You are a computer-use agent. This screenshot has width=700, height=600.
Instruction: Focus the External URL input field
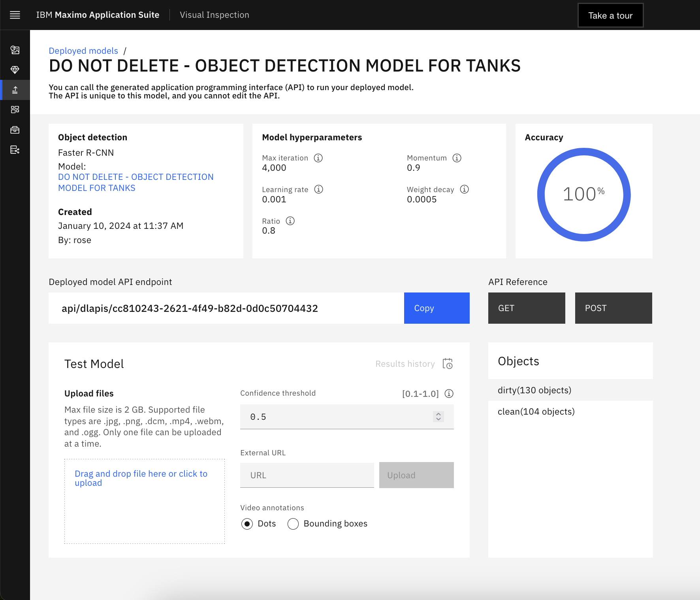(307, 475)
